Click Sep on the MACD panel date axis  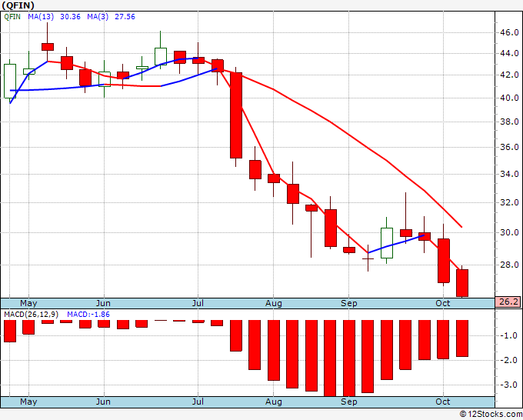click(348, 402)
